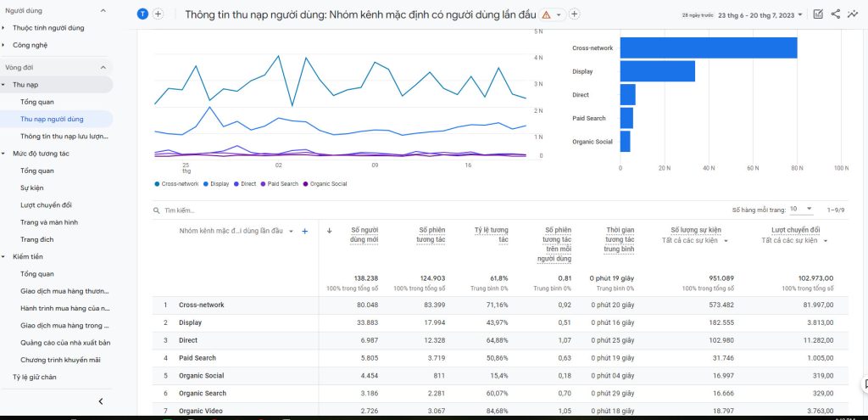
Task: Collapse the sidebar with bottom chevron
Action: coord(100,401)
